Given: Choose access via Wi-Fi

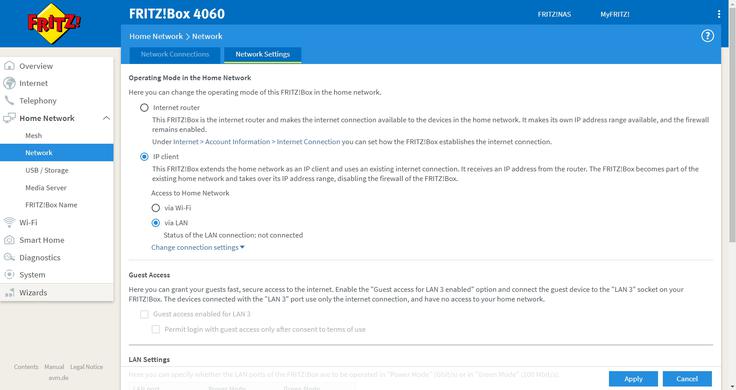Looking at the screenshot, I should 155,208.
